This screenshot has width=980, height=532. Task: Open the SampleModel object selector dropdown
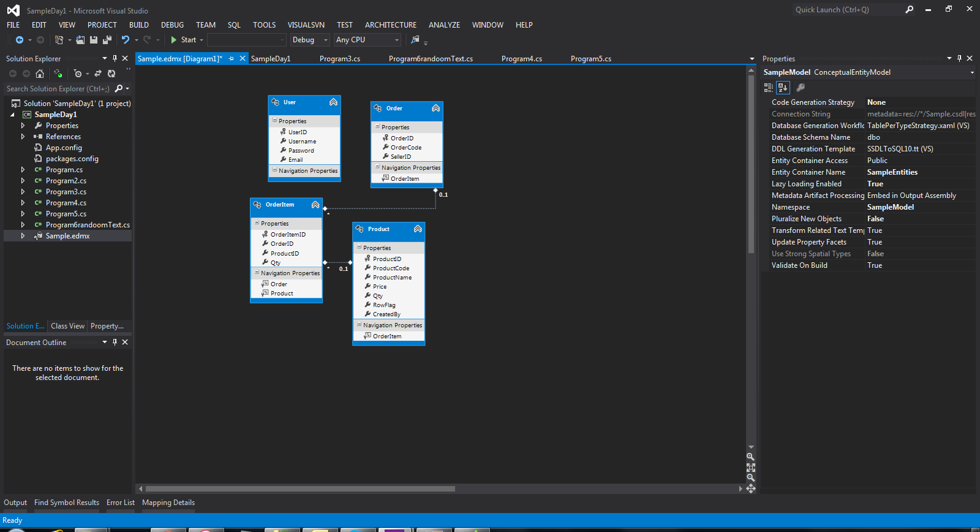[971, 72]
